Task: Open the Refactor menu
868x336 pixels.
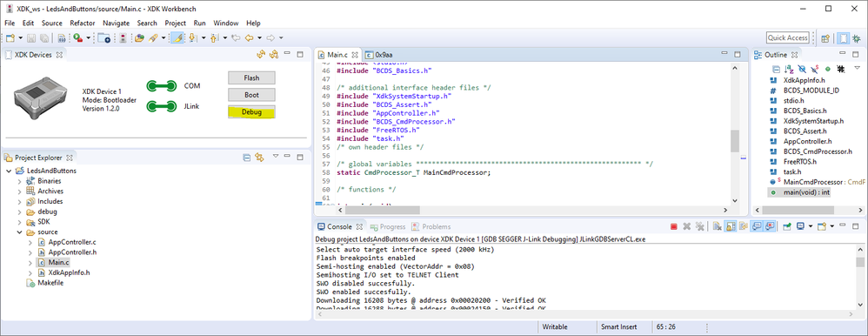Action: 82,24
